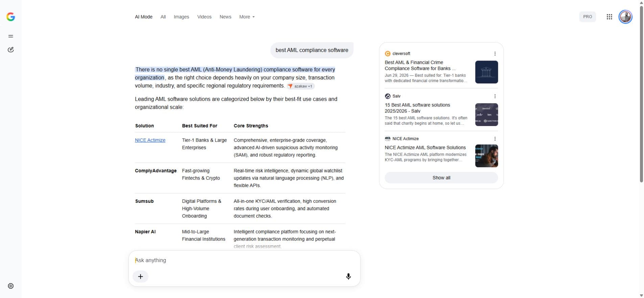Open the cleversoft Best AML article title
Screen dimensions: 644x298
[420, 66]
